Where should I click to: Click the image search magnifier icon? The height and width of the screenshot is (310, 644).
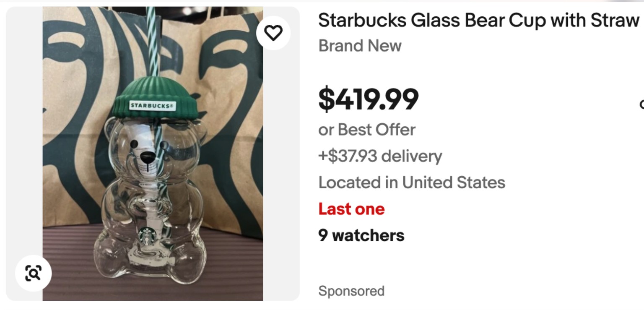pyautogui.click(x=33, y=273)
